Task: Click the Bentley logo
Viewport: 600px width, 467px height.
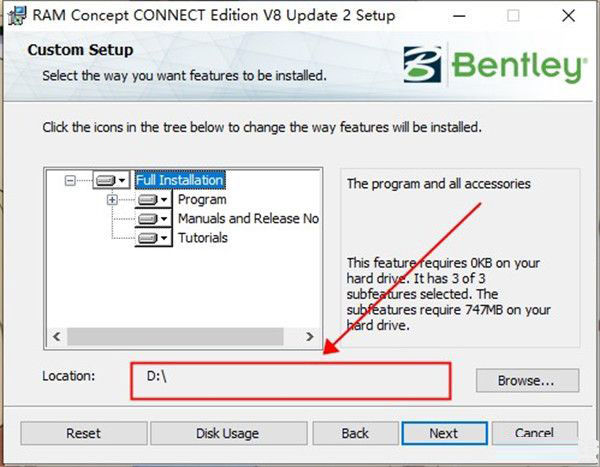Action: (495, 65)
